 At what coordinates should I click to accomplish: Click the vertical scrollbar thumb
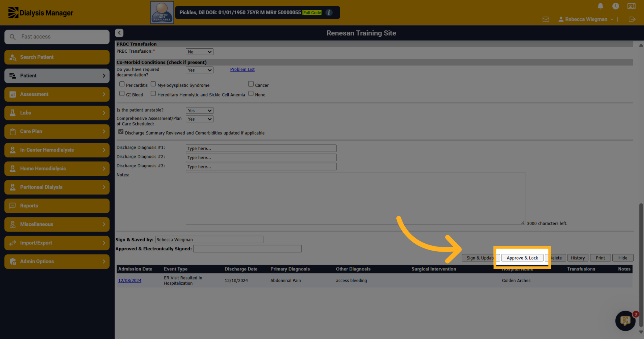point(641,265)
